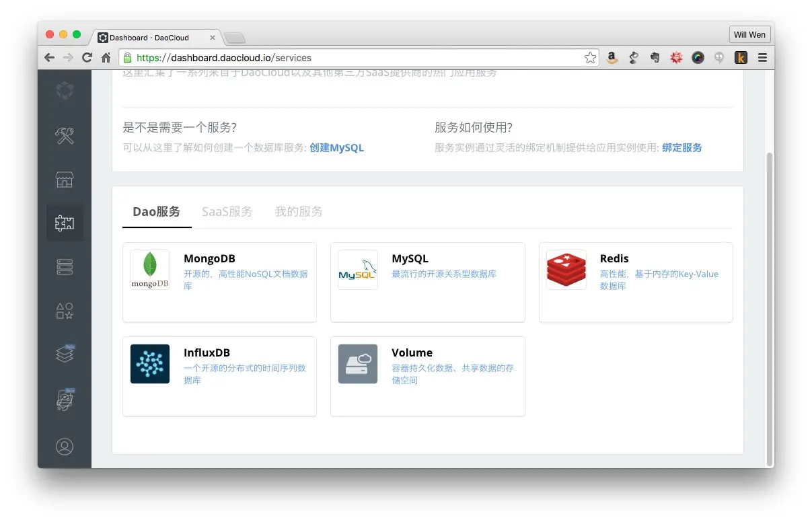
Task: Click the DaoCloud logo at sidebar top
Action: (x=65, y=91)
